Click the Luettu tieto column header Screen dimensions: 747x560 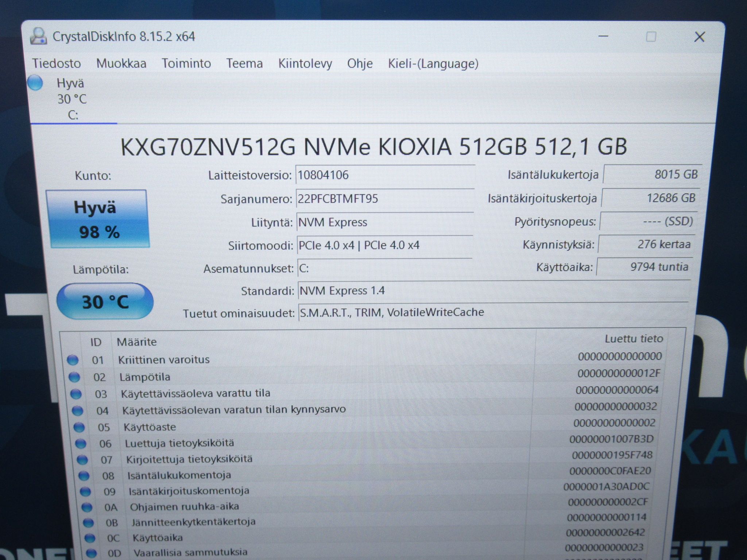634,339
